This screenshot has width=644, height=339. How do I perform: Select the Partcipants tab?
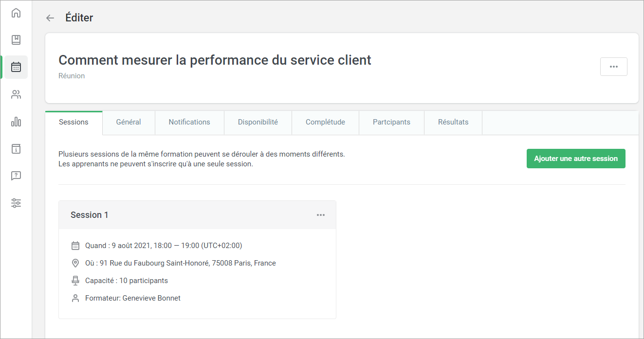point(391,123)
